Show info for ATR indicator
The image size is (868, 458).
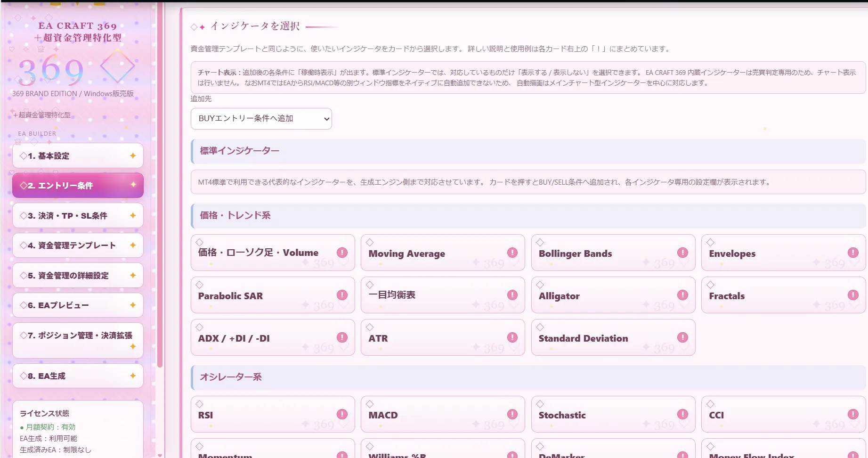click(512, 337)
